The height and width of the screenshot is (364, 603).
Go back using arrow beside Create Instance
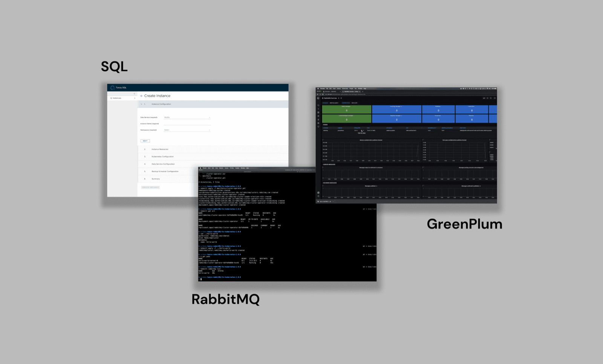142,96
